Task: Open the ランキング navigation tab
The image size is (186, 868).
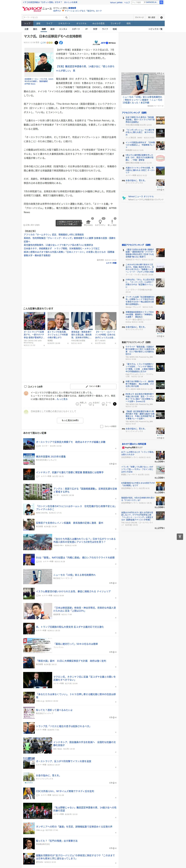Action: (115, 24)
